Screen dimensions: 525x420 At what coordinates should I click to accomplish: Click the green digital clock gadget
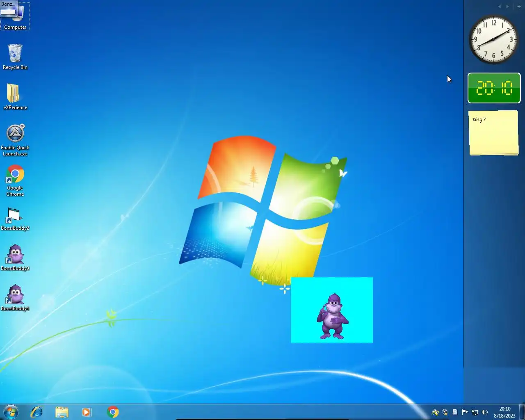(494, 88)
